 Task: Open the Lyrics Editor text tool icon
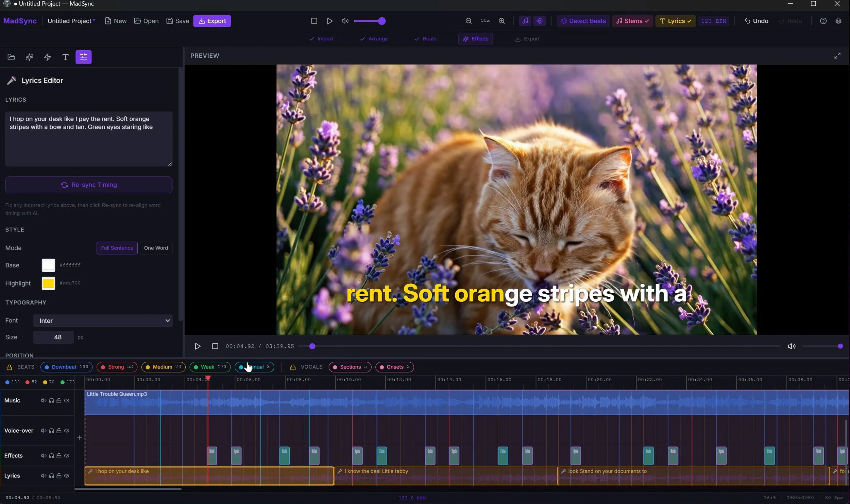[x=65, y=57]
